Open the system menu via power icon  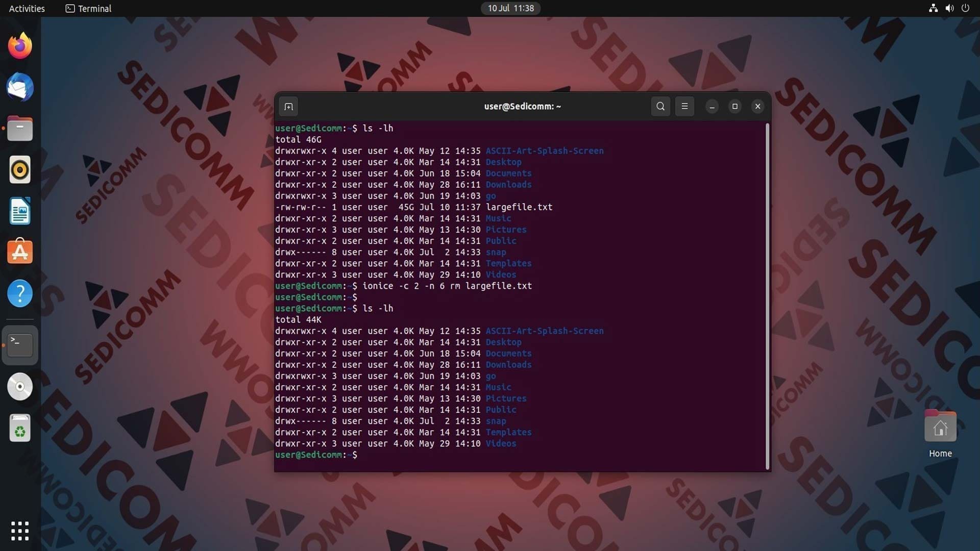965,8
